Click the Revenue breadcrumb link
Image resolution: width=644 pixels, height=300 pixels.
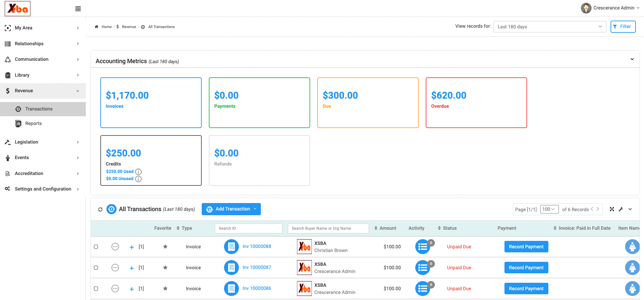click(x=129, y=27)
